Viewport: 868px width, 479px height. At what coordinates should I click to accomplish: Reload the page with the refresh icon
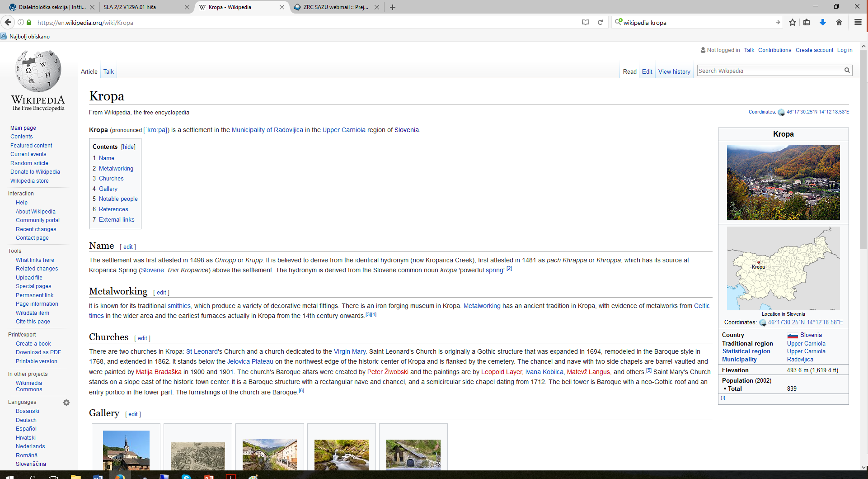(x=601, y=22)
